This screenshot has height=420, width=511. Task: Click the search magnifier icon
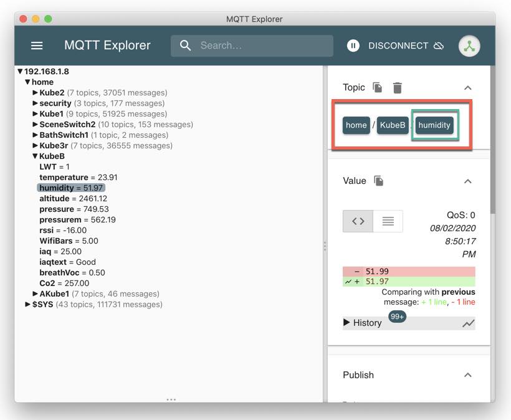pyautogui.click(x=185, y=45)
